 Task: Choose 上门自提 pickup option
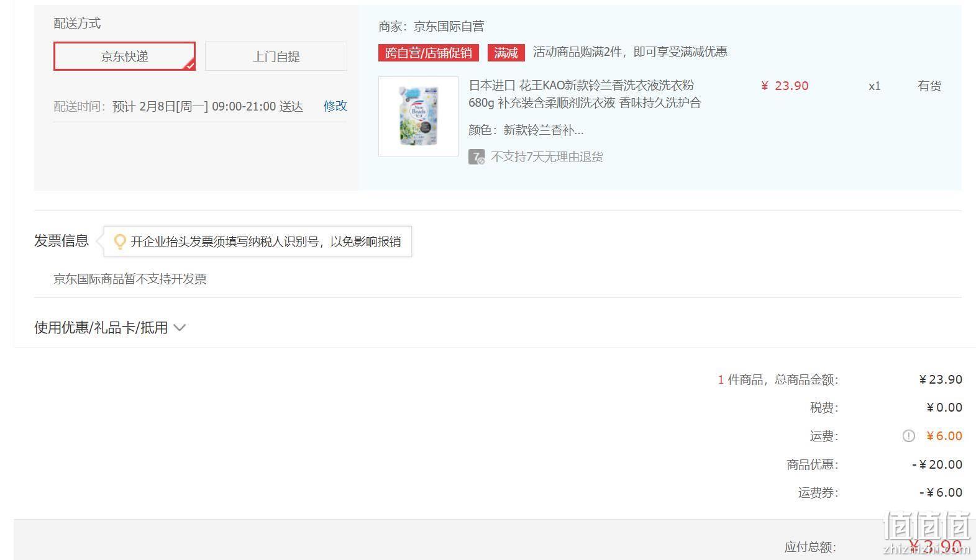(x=276, y=56)
